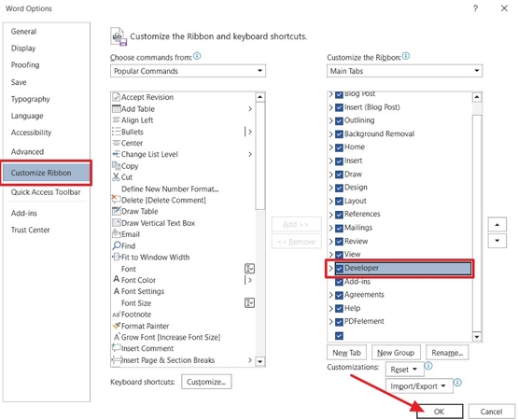Click the New Tab button
This screenshot has width=518, height=420.
[346, 353]
